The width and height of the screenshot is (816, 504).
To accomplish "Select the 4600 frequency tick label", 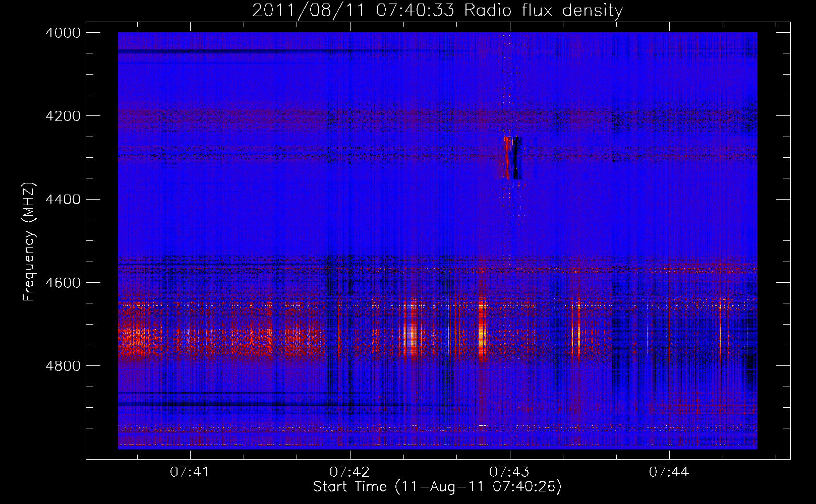I will click(63, 283).
